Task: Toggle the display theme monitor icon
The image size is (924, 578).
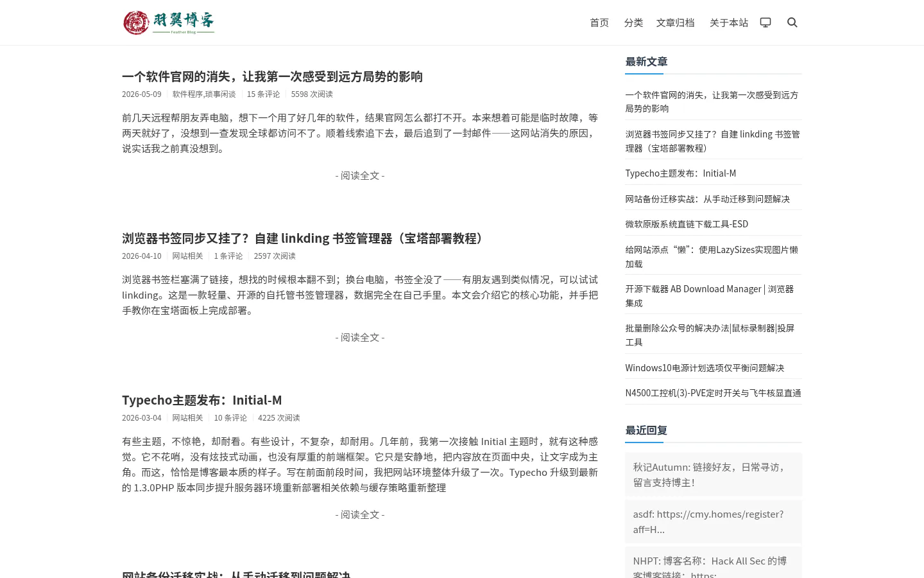Action: click(x=766, y=22)
